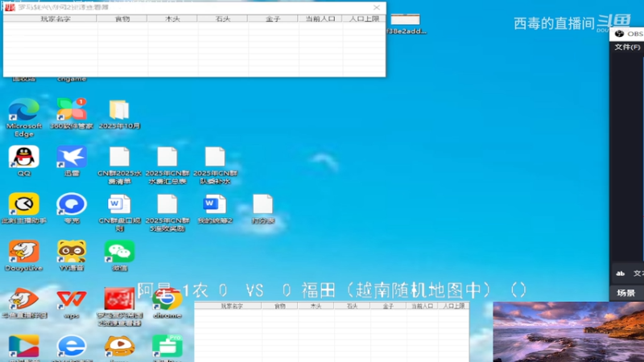Open the YY语音 raccoon shortcut
Screen dimensions: 644x362
click(x=72, y=256)
